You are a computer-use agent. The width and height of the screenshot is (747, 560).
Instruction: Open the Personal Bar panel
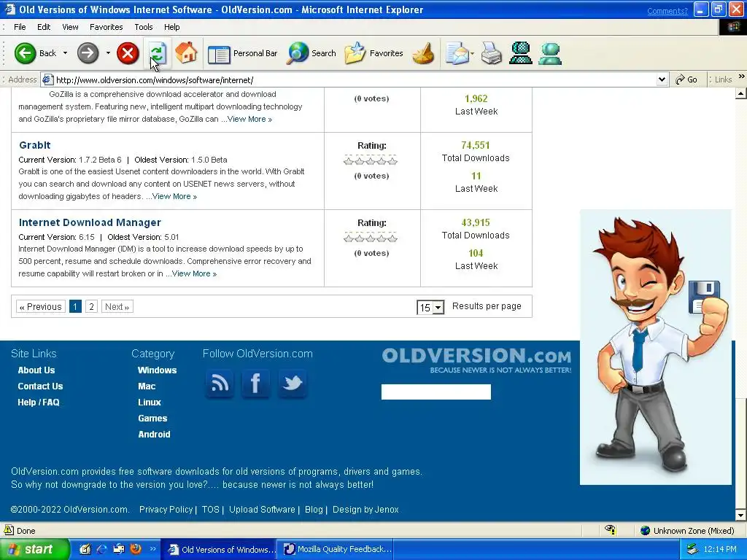tap(242, 53)
